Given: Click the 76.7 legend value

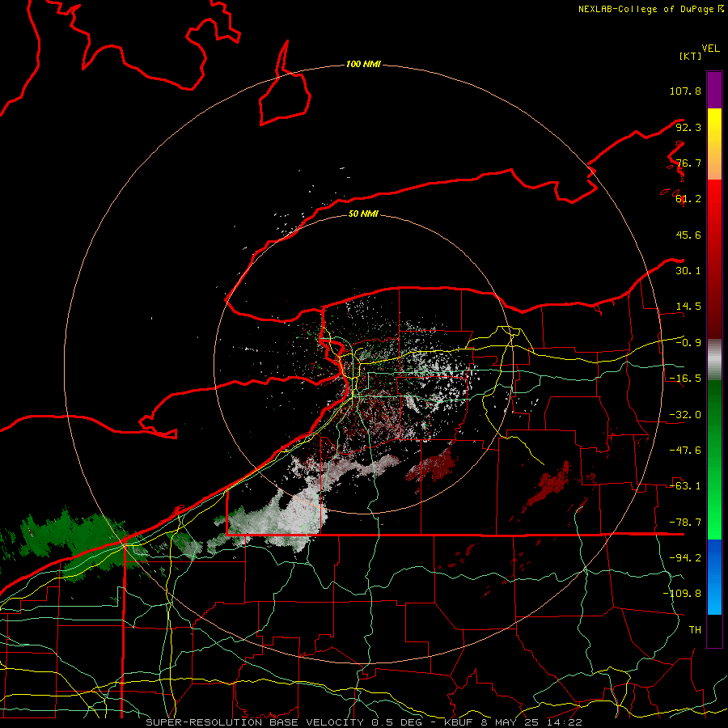Looking at the screenshot, I should (x=688, y=163).
